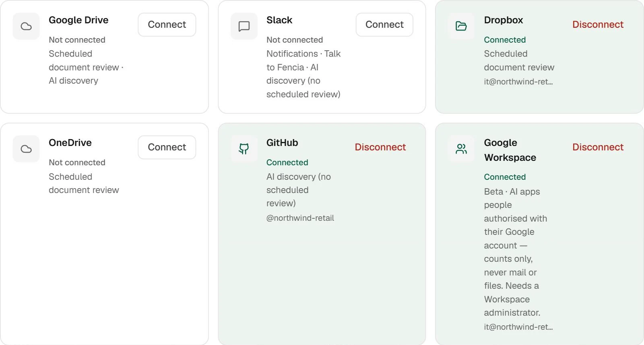
Task: Click Google Drive's 'Not connected' status
Action: coord(77,40)
